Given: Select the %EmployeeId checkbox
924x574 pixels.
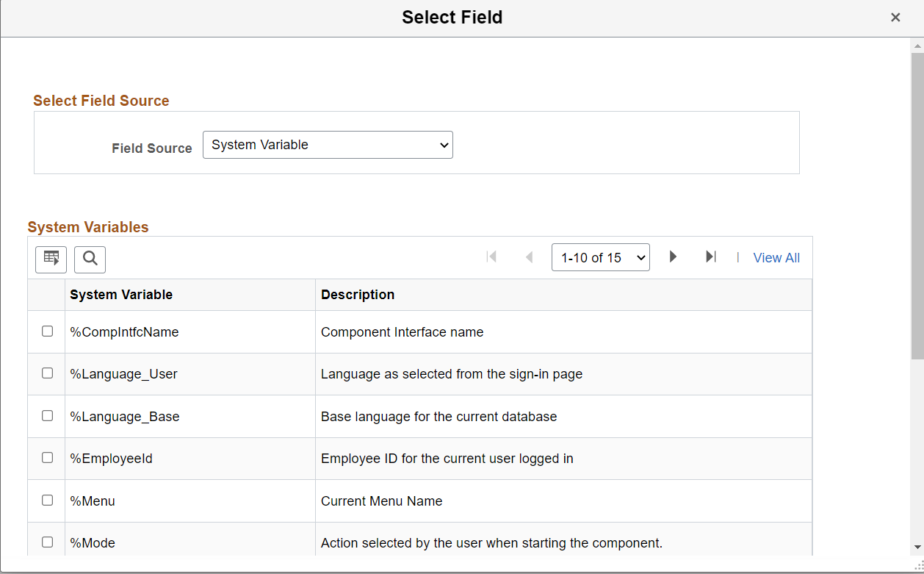Looking at the screenshot, I should pyautogui.click(x=48, y=458).
